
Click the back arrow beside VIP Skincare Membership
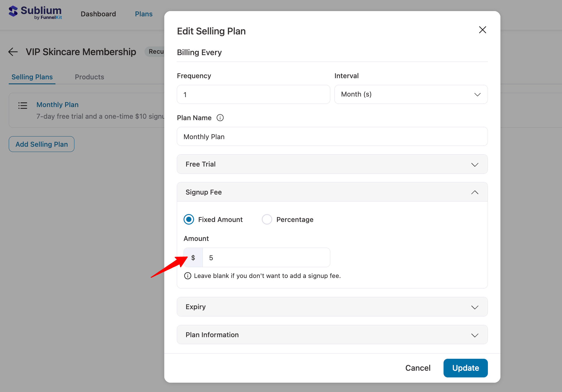[13, 52]
